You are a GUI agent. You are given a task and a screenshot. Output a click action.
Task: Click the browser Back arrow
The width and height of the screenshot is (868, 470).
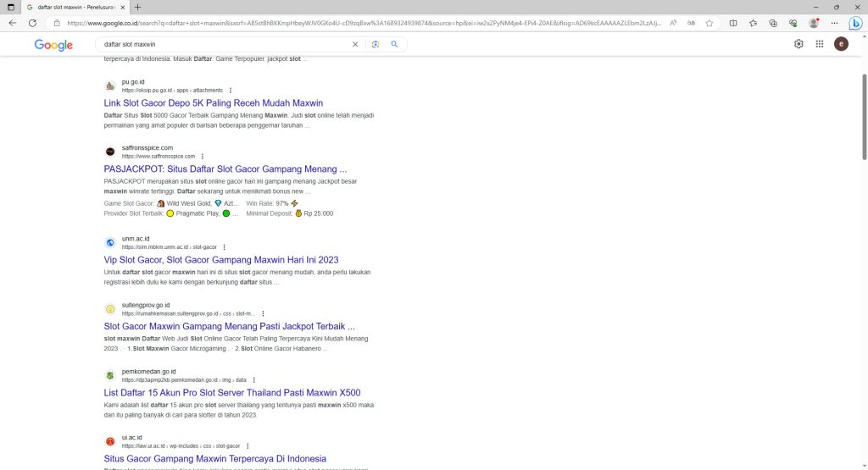(12, 23)
